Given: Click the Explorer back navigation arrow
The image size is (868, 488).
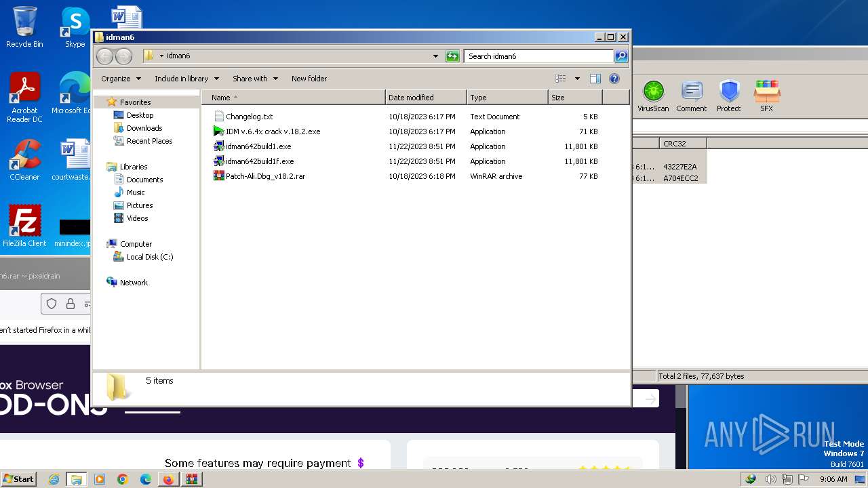Looking at the screenshot, I should [x=104, y=56].
